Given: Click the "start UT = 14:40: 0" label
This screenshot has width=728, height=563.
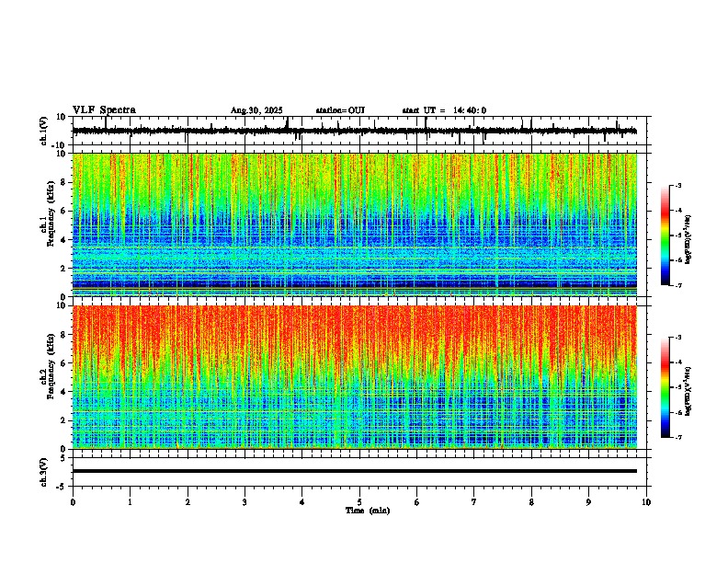Looking at the screenshot, I should 444,110.
